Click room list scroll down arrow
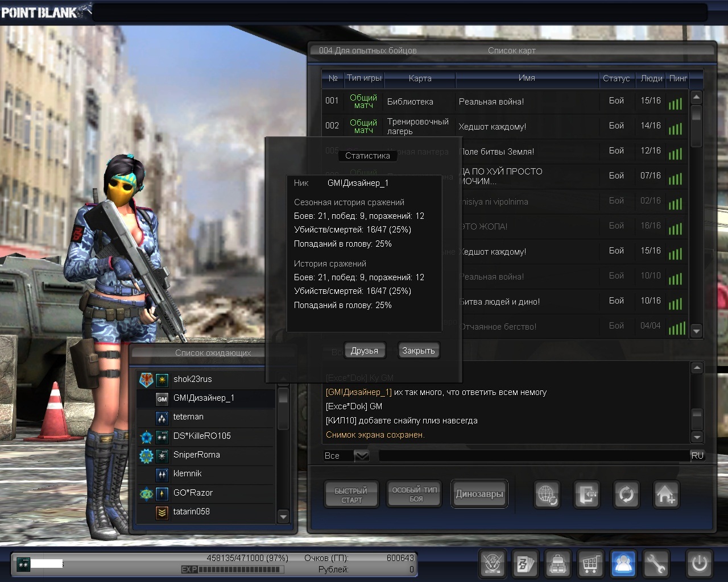The image size is (728, 582). 696,331
